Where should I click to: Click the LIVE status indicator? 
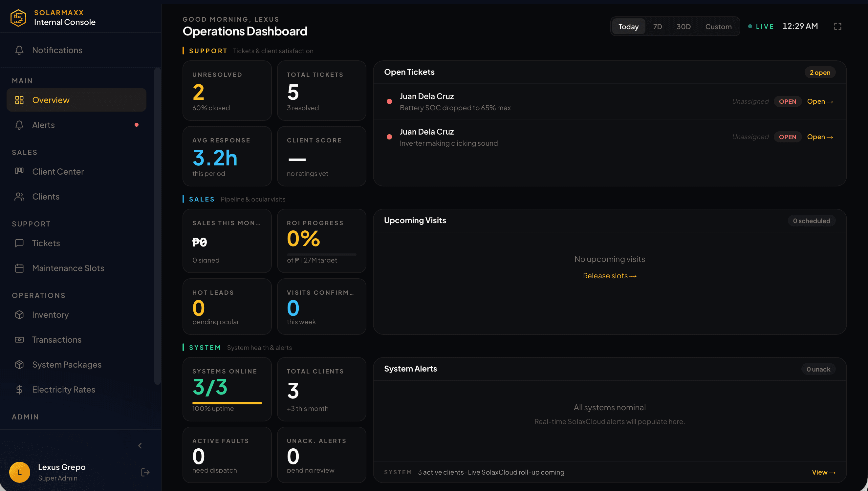tap(761, 27)
